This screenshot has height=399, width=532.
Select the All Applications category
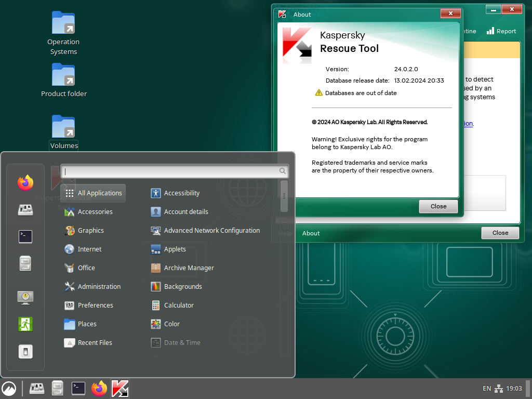(94, 193)
